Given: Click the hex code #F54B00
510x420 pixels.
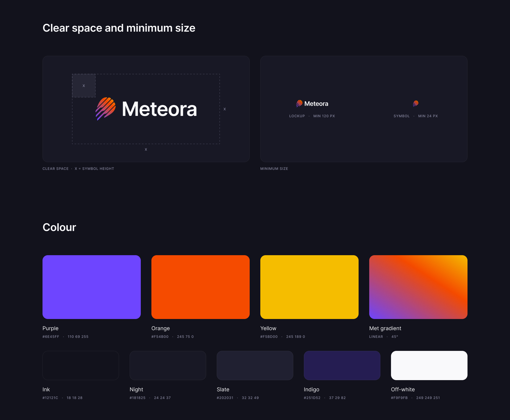Looking at the screenshot, I should pos(160,337).
